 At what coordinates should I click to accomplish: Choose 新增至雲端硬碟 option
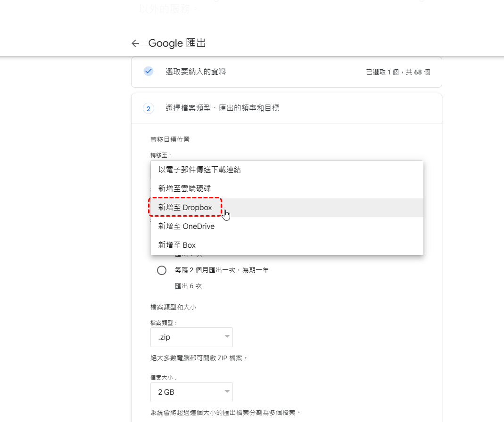[287, 188]
